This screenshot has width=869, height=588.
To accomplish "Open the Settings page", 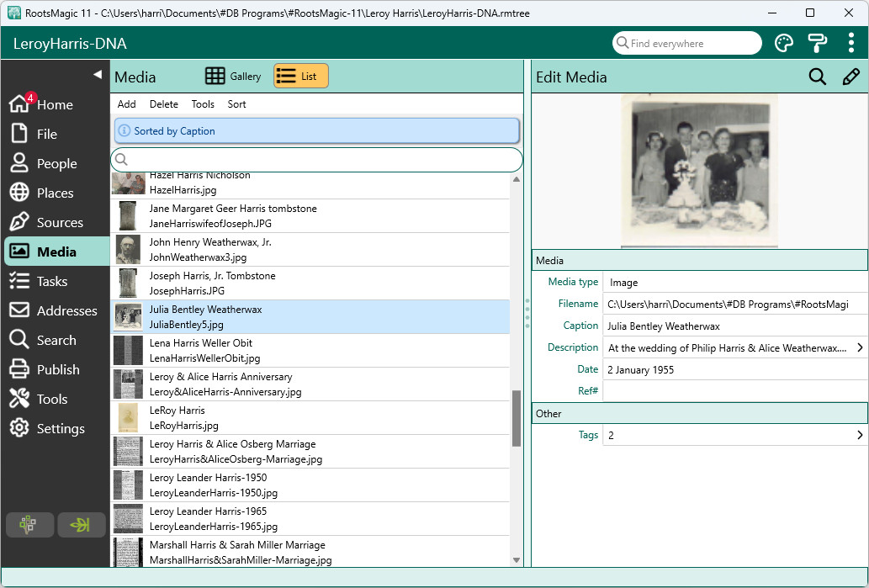I will point(56,427).
